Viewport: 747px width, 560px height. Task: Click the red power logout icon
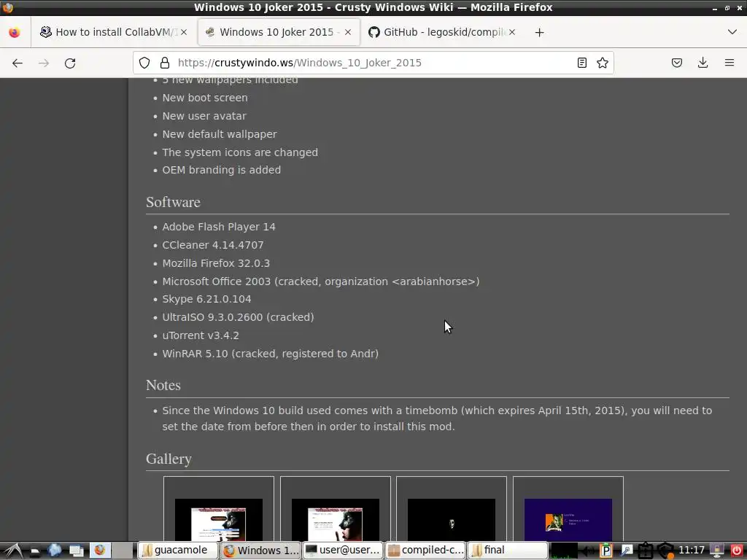pos(737,551)
